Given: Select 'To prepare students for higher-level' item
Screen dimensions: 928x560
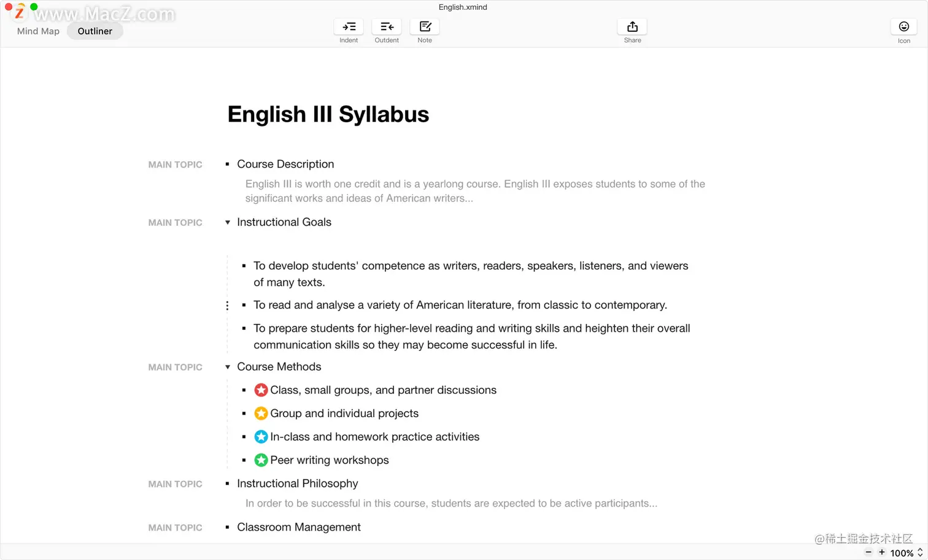Looking at the screenshot, I should pos(472,337).
